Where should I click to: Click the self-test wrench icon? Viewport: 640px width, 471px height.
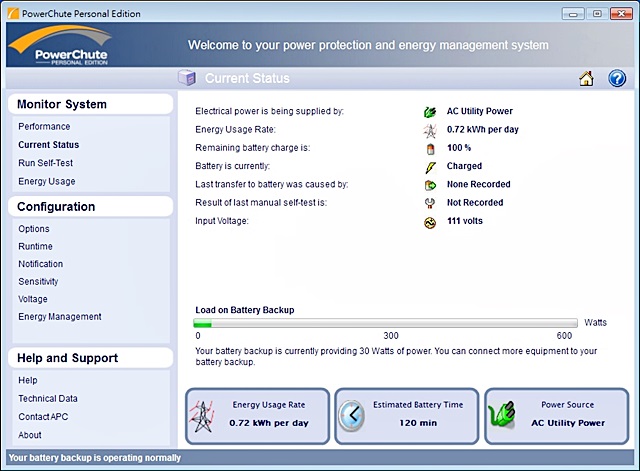coord(430,203)
